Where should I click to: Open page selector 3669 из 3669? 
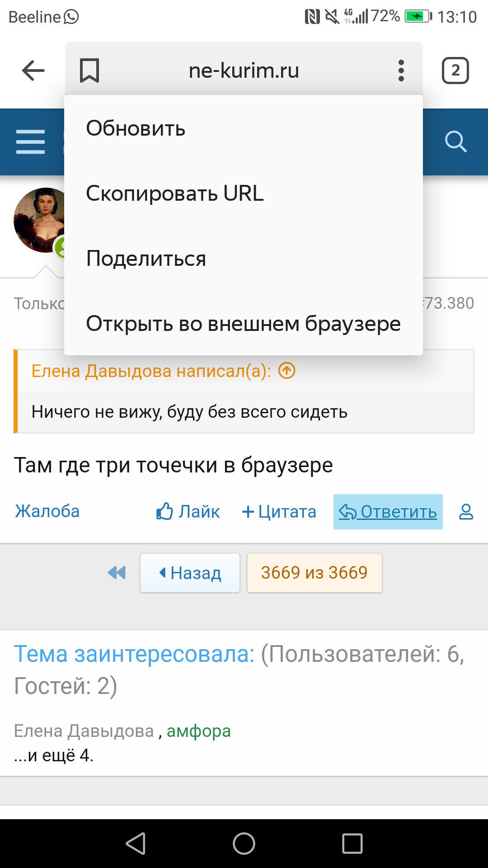point(314,573)
